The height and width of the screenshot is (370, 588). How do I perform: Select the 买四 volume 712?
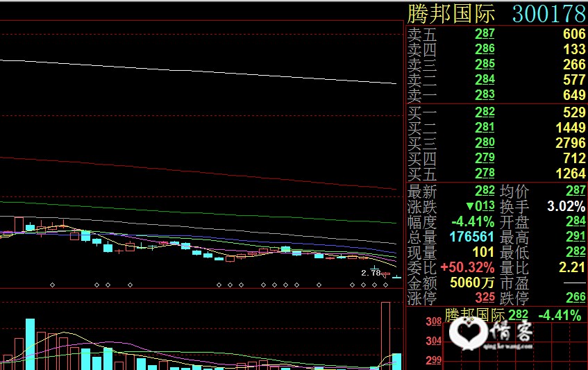tap(574, 158)
